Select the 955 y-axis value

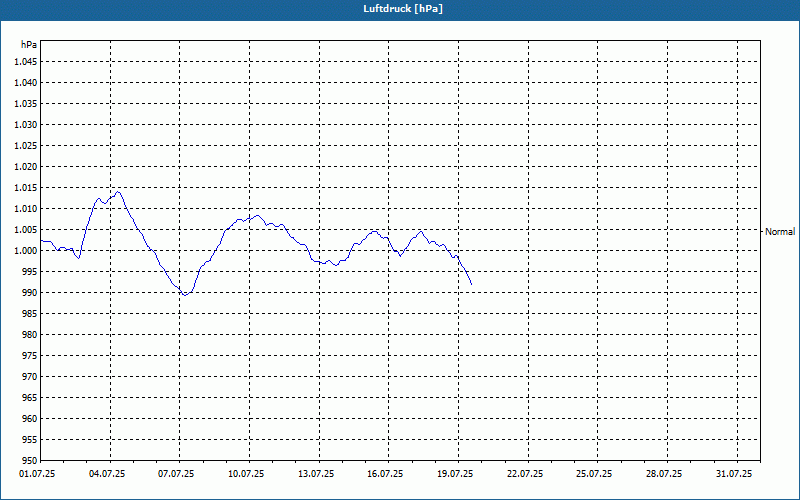30,440
